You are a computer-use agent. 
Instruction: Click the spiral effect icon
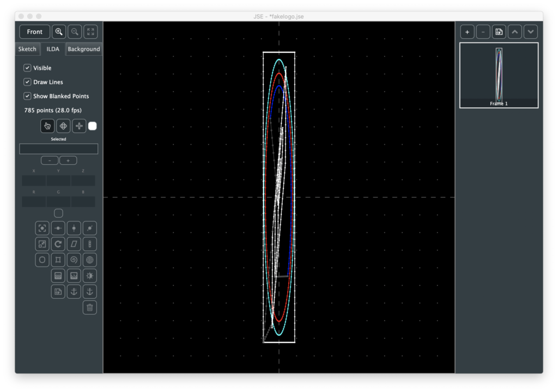coord(74,260)
